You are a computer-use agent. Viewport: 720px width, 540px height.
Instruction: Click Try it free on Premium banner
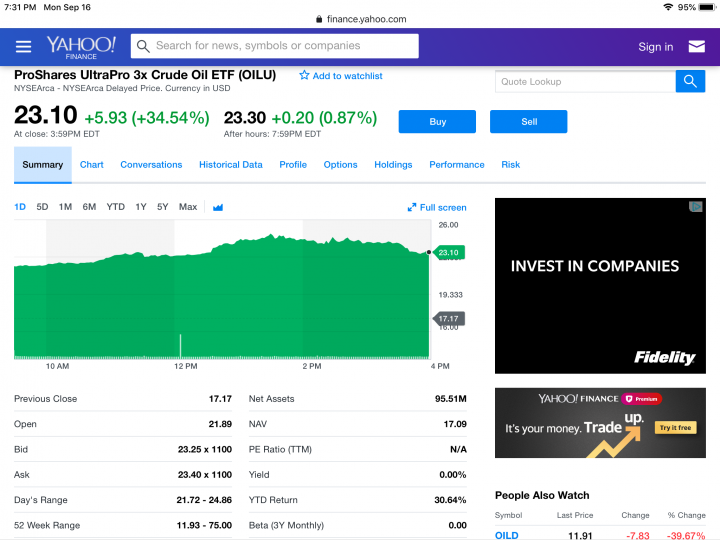pos(675,428)
